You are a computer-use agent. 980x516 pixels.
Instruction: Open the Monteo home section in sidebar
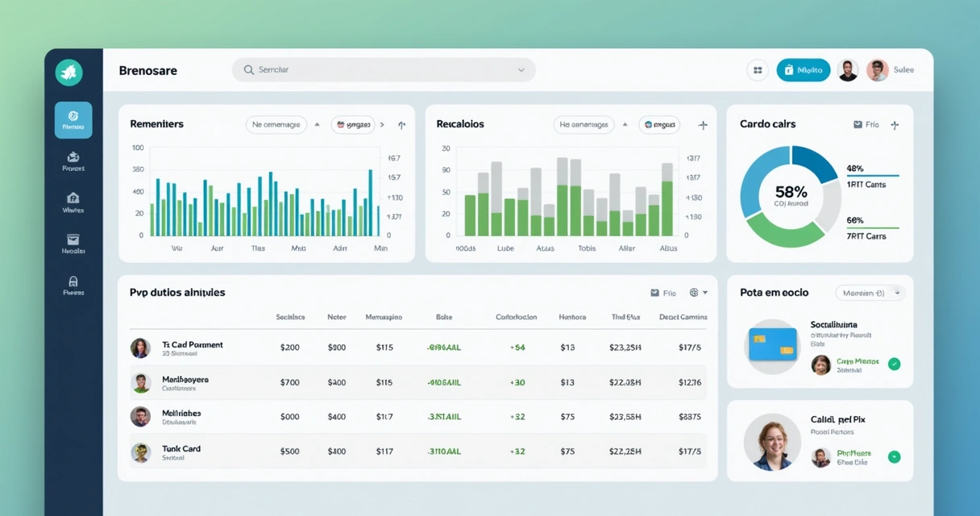[73, 119]
